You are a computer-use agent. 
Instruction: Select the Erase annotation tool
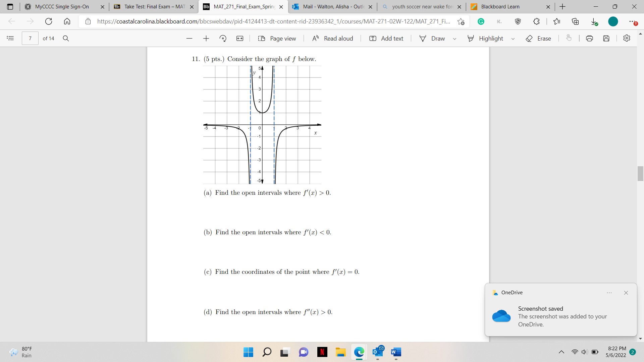[x=538, y=38]
